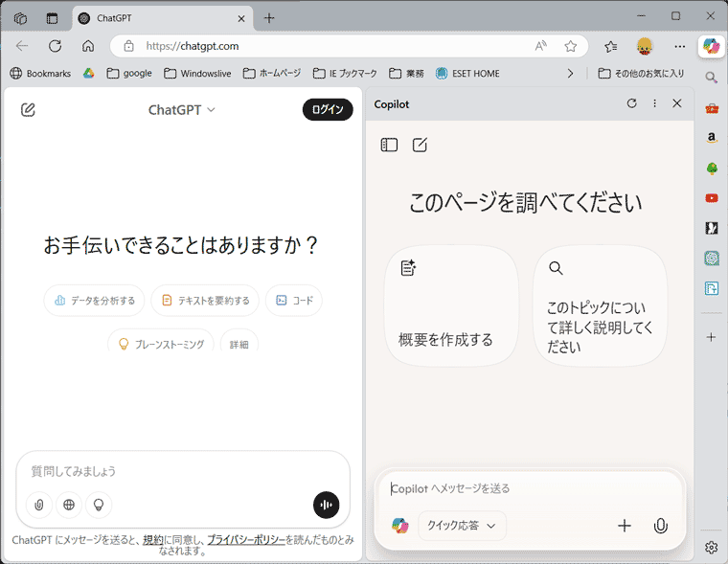Open the Google Drive bookmark icon
Viewport: 728px width, 564px height.
pos(89,74)
